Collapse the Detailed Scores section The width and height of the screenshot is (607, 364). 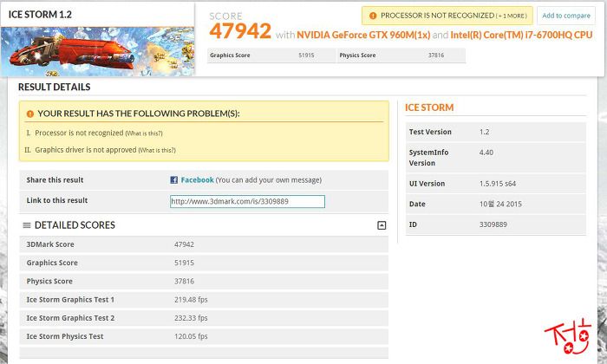tap(382, 225)
